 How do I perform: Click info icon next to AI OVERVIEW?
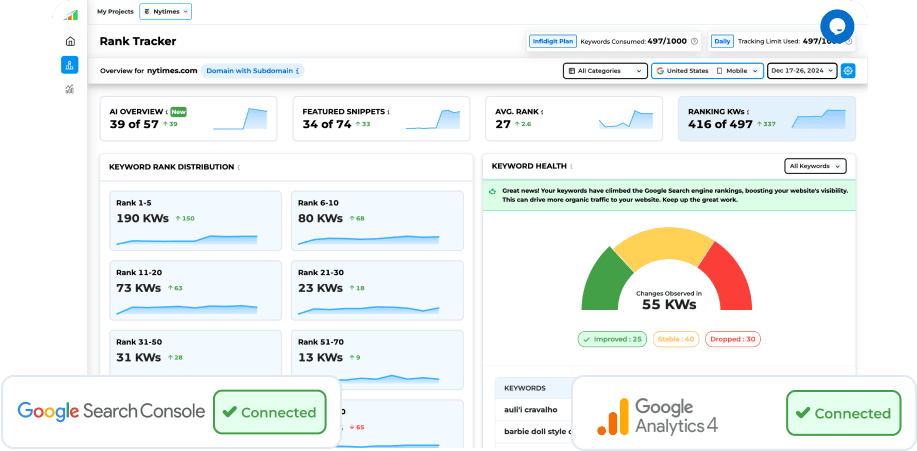167,112
